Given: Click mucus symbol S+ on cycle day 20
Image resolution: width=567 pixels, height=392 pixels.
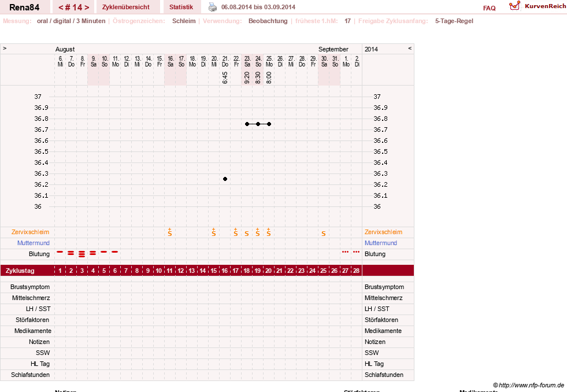Looking at the screenshot, I should pos(269,232).
